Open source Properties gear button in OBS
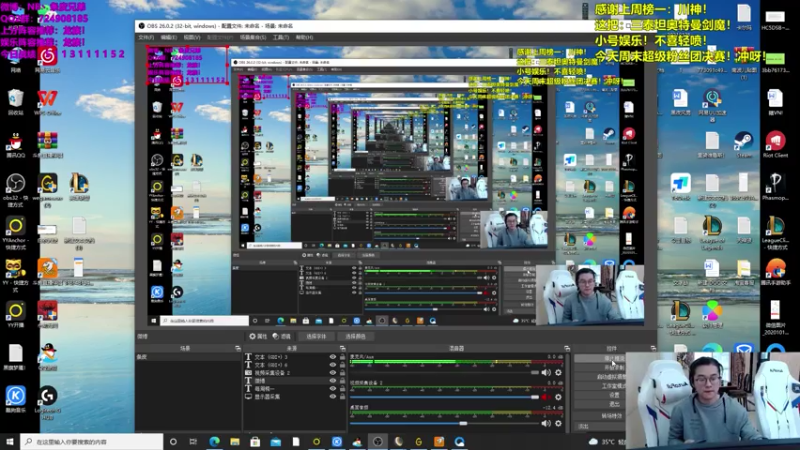Viewport: 800px width, 450px height. coord(258,336)
